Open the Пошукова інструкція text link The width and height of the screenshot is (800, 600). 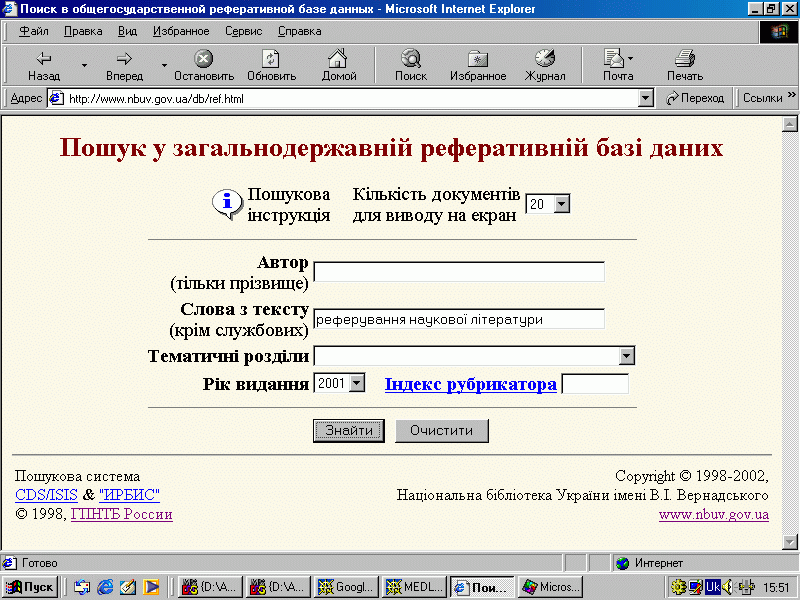289,205
